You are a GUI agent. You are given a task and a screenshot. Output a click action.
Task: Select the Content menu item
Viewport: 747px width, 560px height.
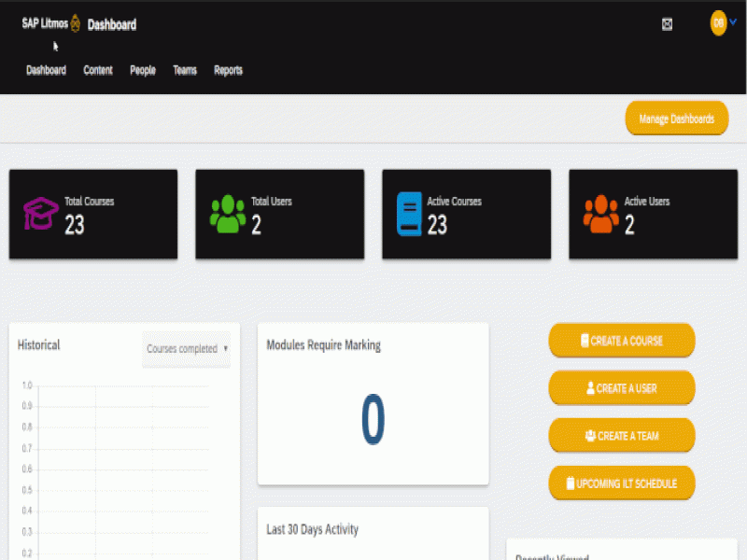click(97, 70)
